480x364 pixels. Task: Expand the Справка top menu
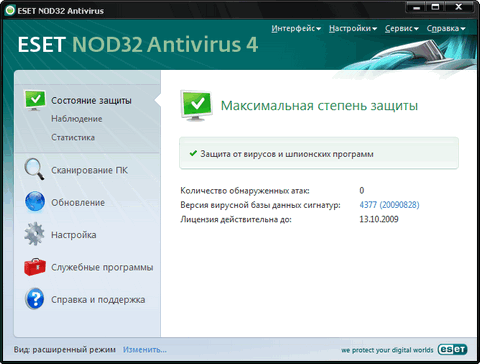tap(446, 29)
